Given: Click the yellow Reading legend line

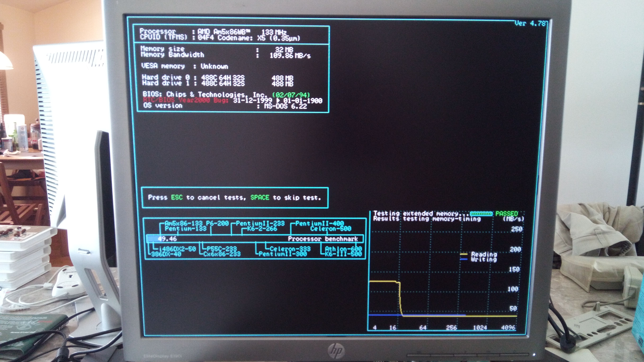Looking at the screenshot, I should click(464, 254).
